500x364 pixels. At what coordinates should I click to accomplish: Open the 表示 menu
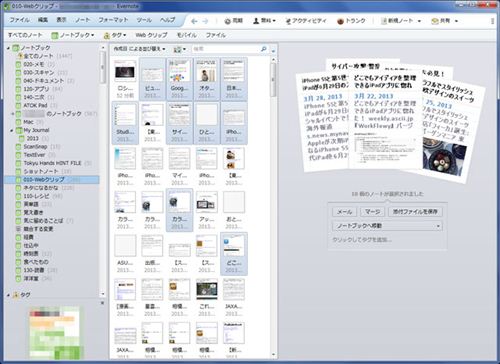pyautogui.click(x=61, y=20)
